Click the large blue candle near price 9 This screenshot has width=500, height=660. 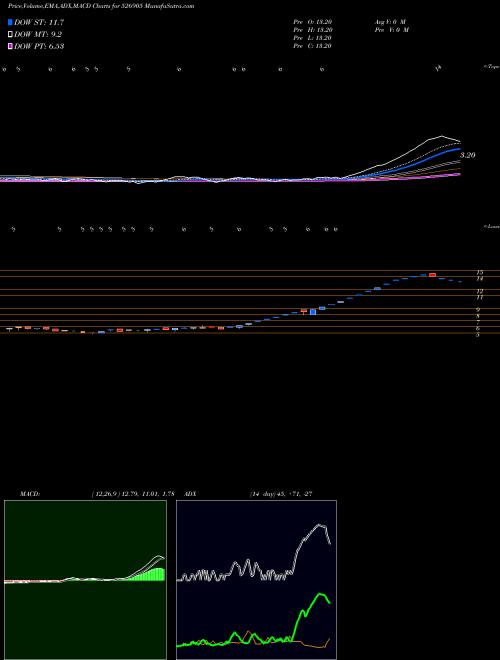(x=313, y=312)
